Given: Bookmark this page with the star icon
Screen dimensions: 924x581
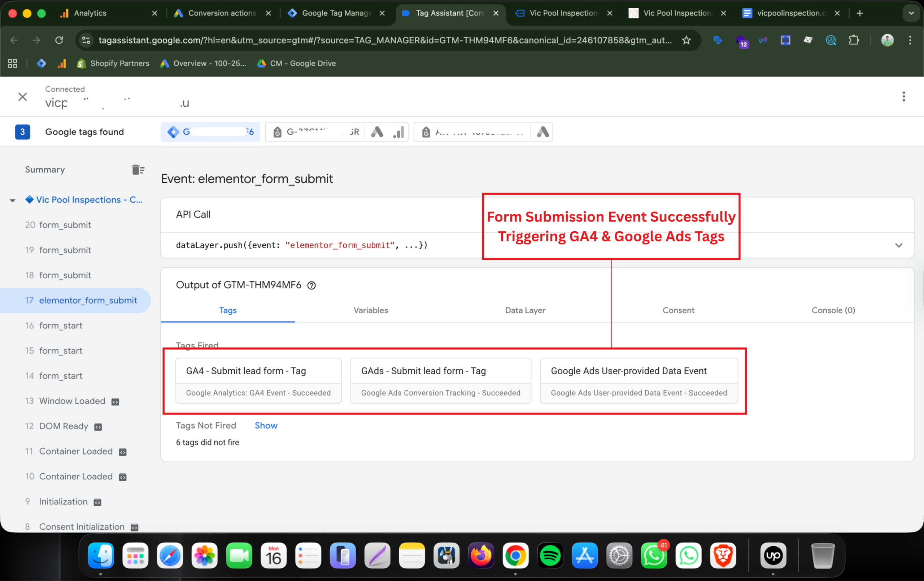Looking at the screenshot, I should (x=686, y=40).
